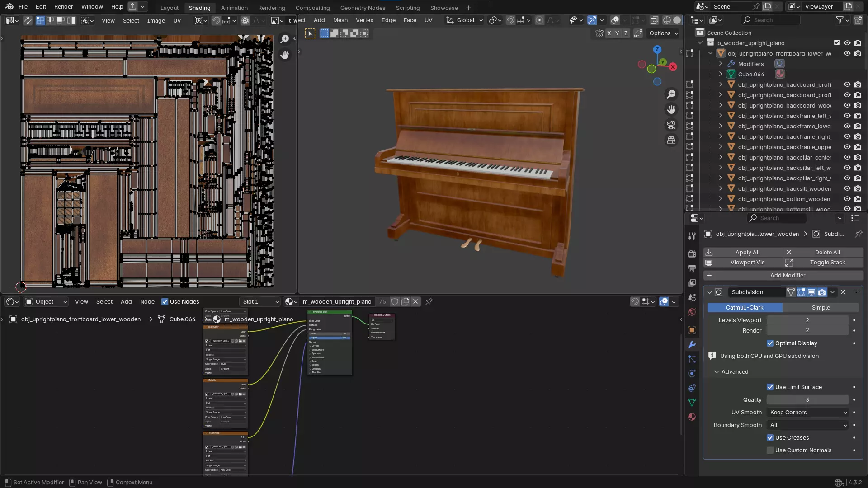Open the Vertex menu in 3D viewport
Viewport: 868px width, 488px height.
[364, 20]
